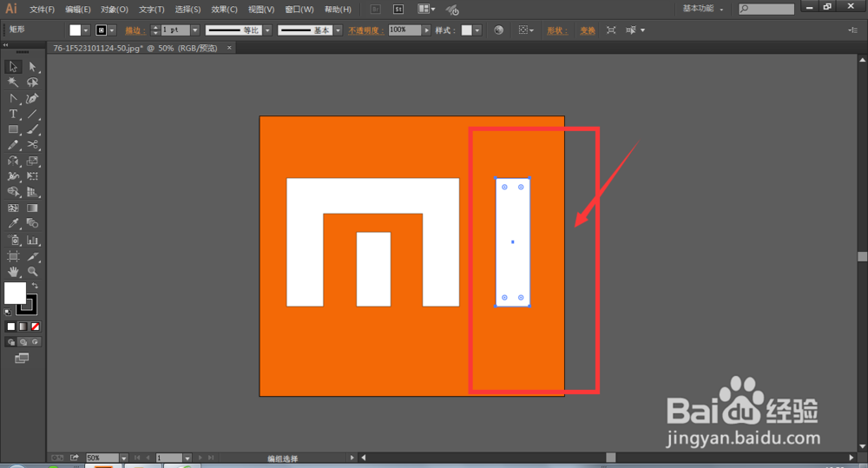Change screen mode at toolbox bottom

coord(22,359)
